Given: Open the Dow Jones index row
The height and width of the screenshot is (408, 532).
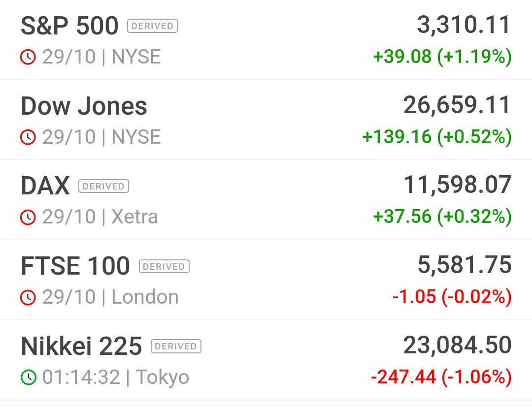Looking at the screenshot, I should [x=266, y=120].
